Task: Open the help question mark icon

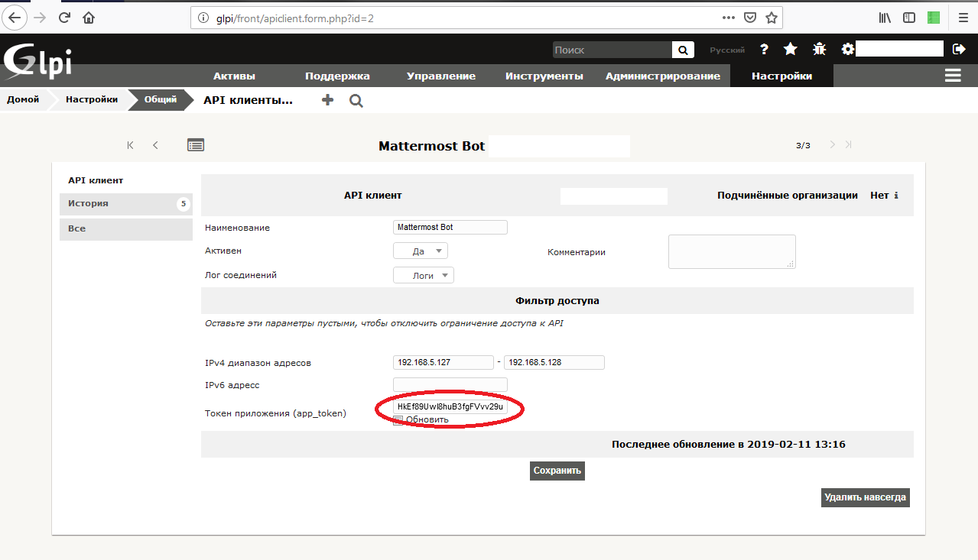Action: (x=764, y=50)
